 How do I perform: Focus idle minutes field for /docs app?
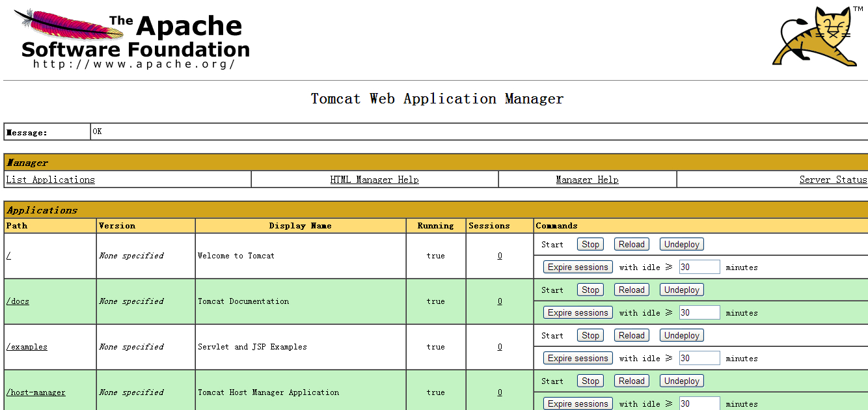(699, 312)
